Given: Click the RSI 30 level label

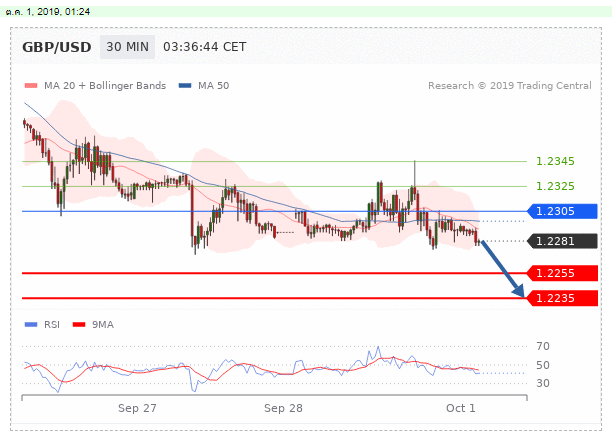Looking at the screenshot, I should click(x=543, y=383).
